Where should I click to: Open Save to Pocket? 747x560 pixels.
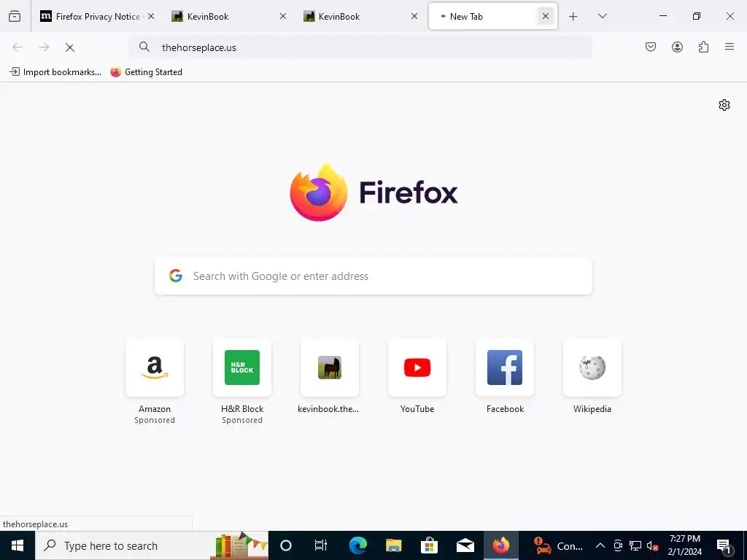[x=650, y=47]
